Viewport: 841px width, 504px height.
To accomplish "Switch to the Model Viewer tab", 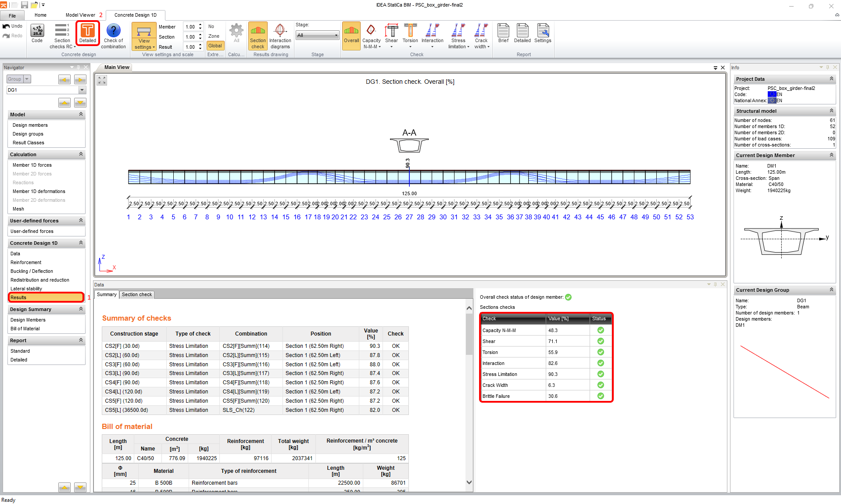I will 80,15.
